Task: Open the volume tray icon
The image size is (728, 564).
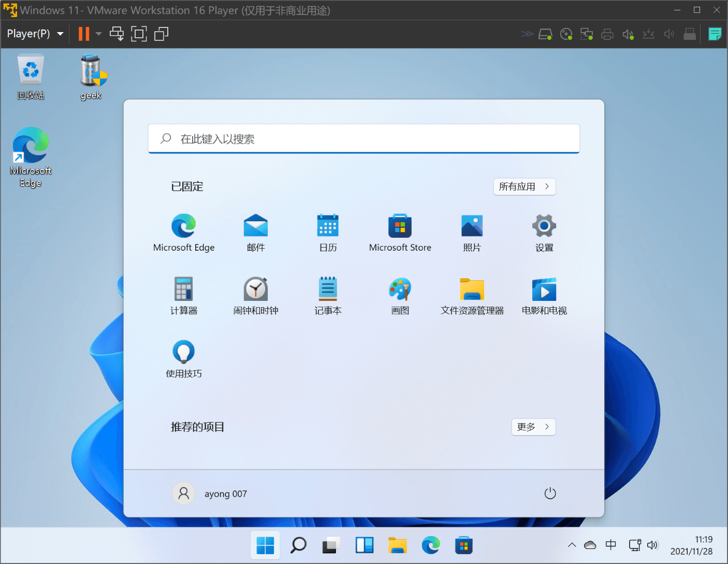Action: point(652,545)
